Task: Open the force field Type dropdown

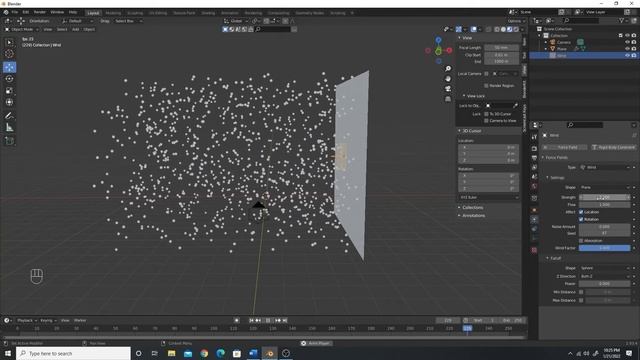Action: (604, 167)
